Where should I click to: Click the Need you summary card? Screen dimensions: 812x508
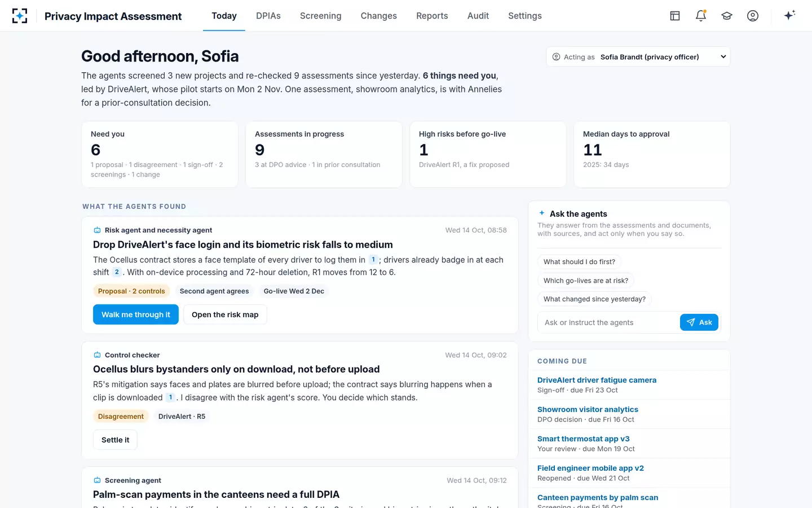click(x=160, y=154)
